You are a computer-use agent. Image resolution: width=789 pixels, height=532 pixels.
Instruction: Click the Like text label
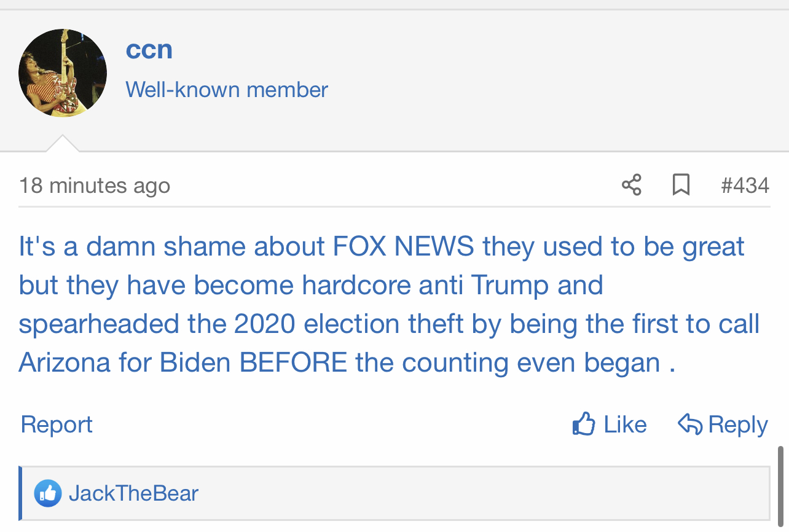click(x=625, y=424)
